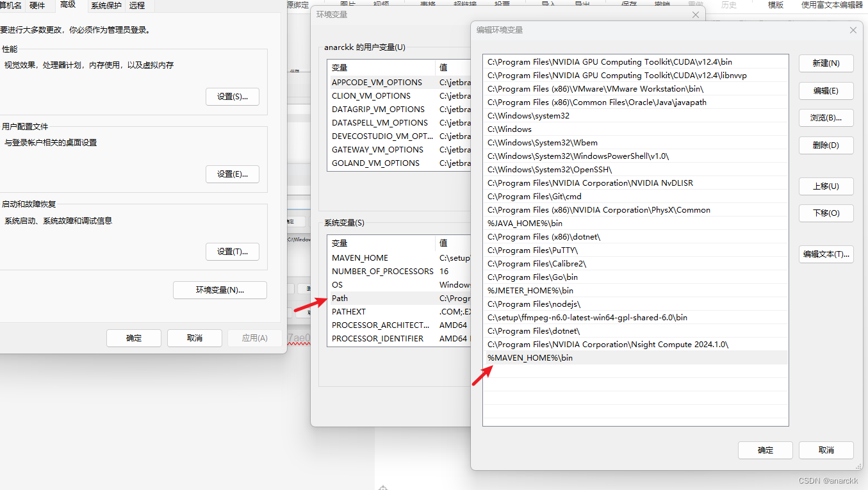Select the Git\cmd path entry
The image size is (868, 490).
point(635,197)
